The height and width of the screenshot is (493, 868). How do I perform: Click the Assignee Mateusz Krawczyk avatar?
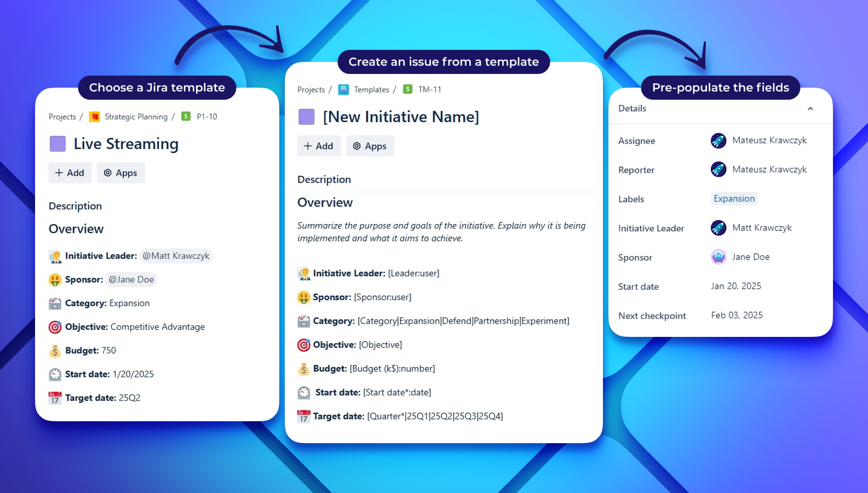click(718, 141)
